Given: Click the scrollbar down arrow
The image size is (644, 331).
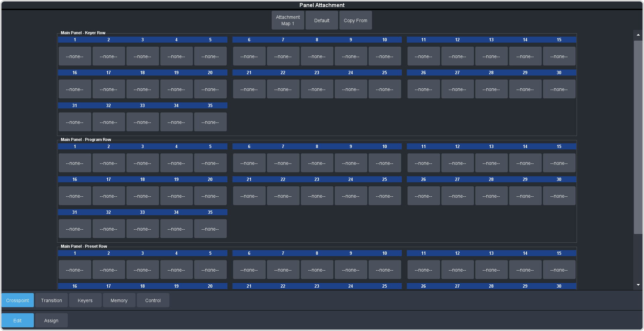Looking at the screenshot, I should pos(638,285).
